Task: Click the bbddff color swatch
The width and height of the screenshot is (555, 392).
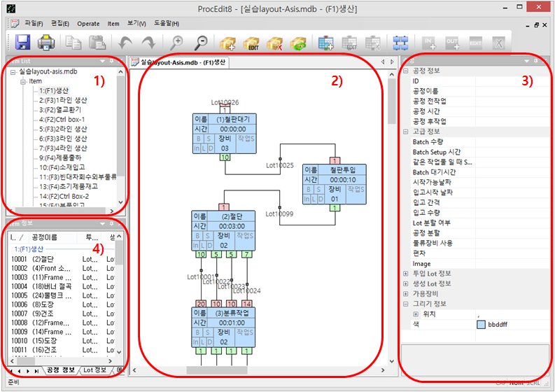Action: point(481,325)
